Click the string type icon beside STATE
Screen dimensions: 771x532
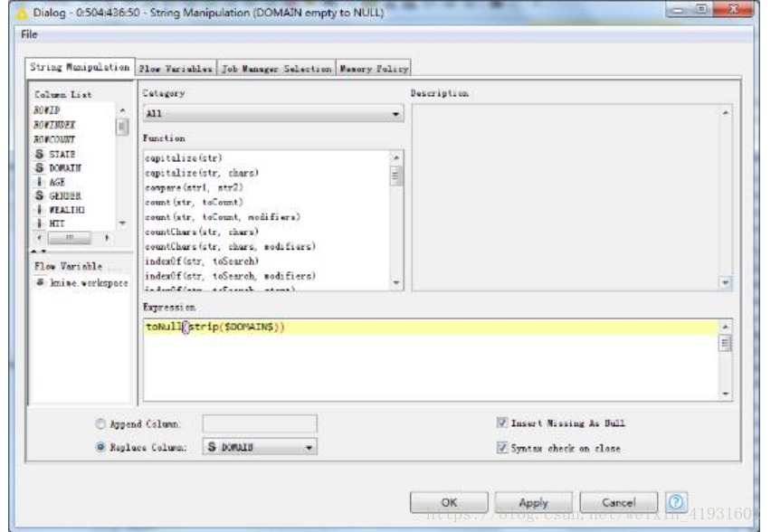pyautogui.click(x=39, y=154)
